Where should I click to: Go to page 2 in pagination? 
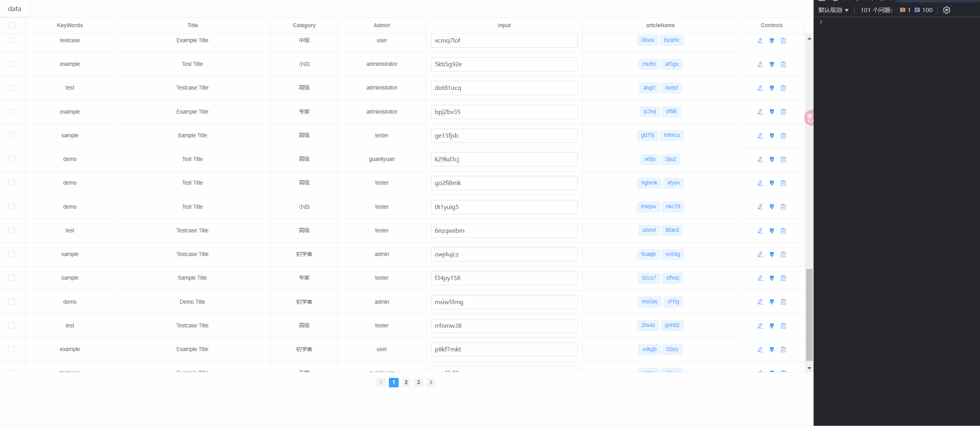(x=406, y=382)
